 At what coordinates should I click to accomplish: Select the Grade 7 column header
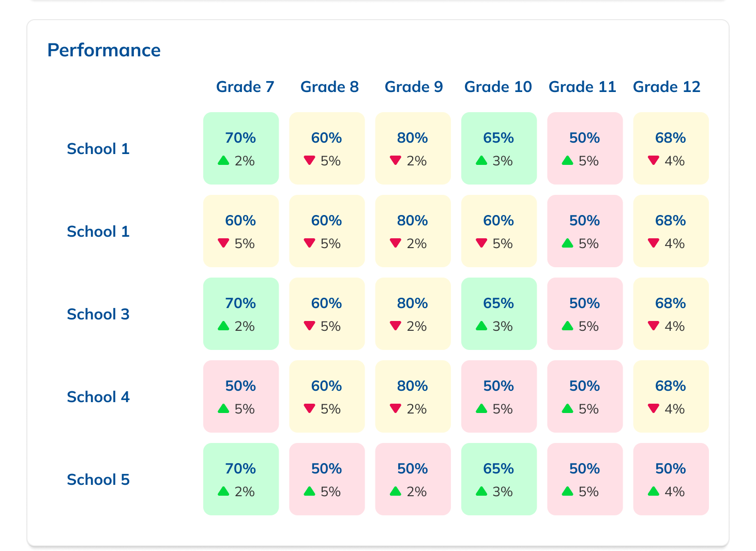(245, 87)
